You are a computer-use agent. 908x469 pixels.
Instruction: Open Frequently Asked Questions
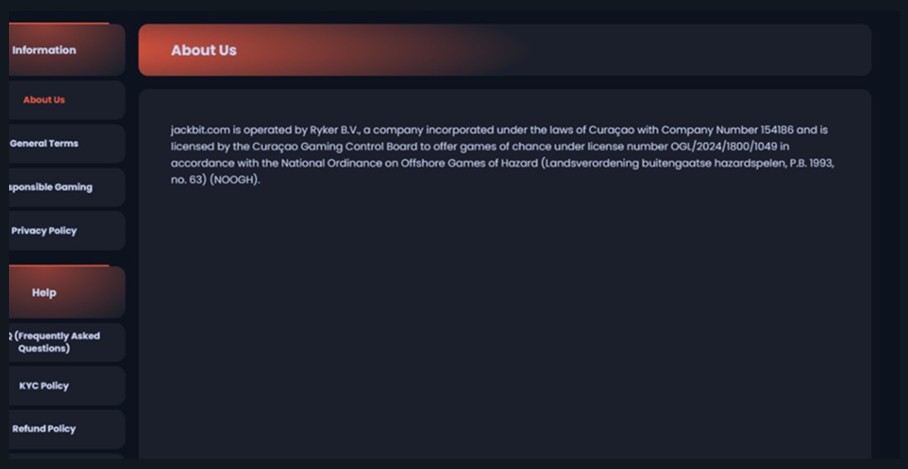tap(56, 342)
